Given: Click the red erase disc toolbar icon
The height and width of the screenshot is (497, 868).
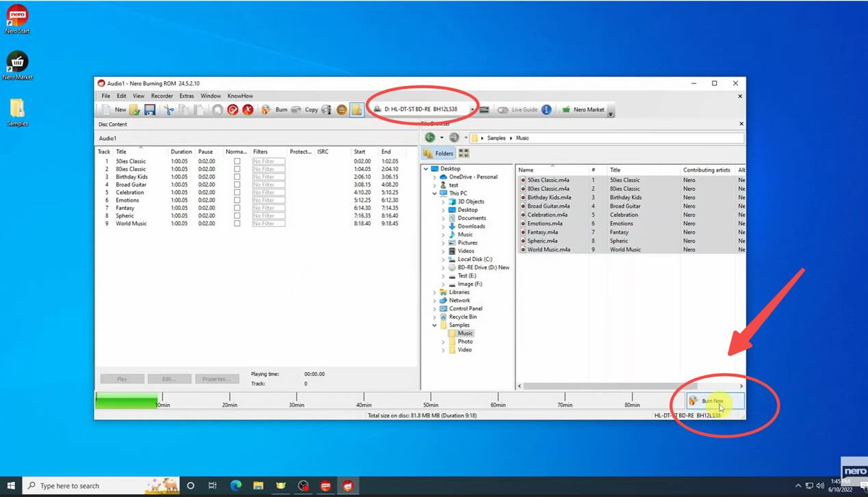Looking at the screenshot, I should point(233,109).
